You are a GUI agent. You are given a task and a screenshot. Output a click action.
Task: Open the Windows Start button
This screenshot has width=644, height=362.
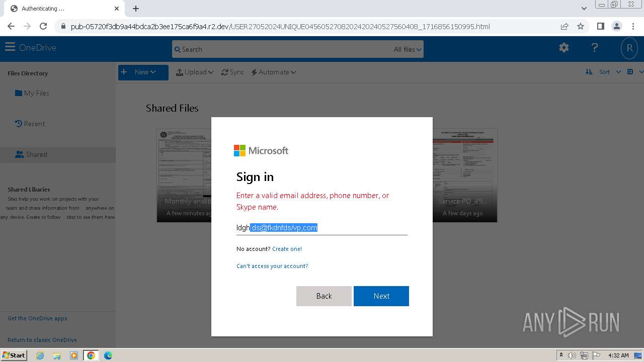point(14,355)
